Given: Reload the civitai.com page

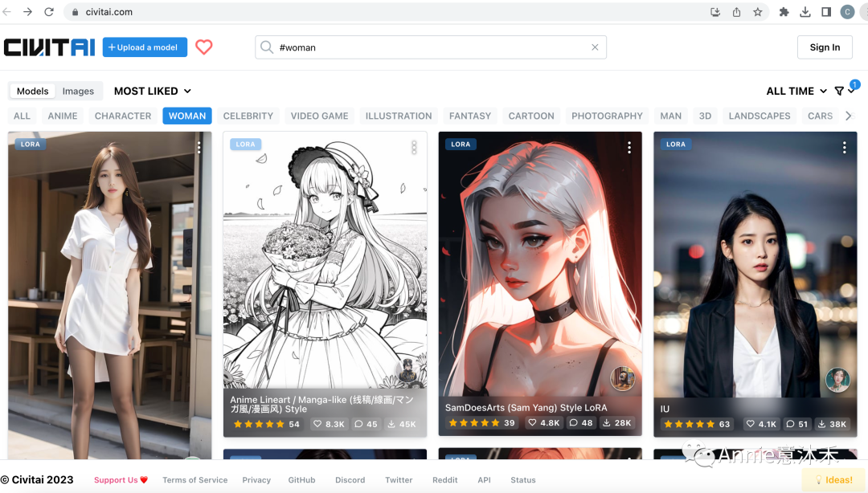Looking at the screenshot, I should point(49,11).
